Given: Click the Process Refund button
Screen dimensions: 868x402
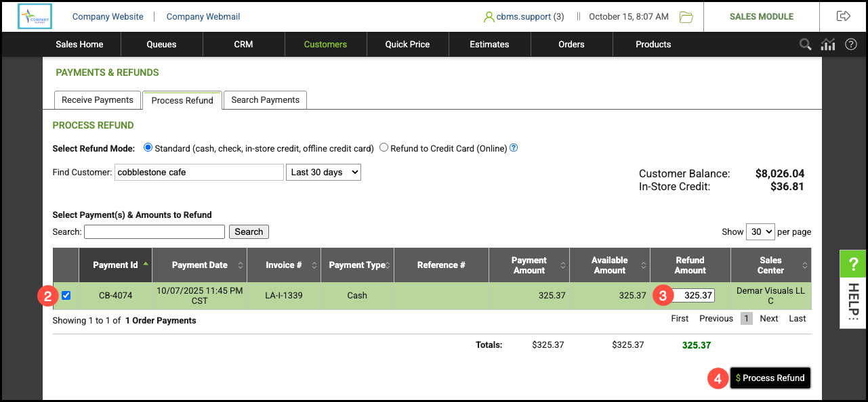Looking at the screenshot, I should tap(770, 378).
